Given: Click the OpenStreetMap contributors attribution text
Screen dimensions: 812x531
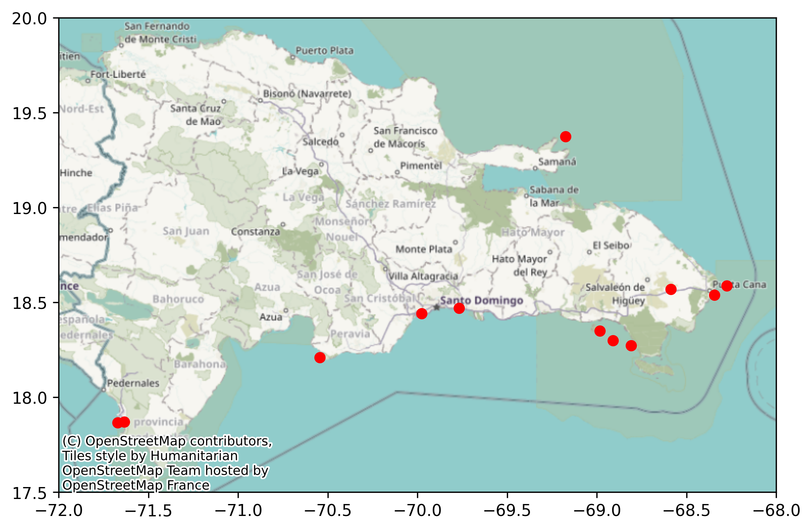Looking at the screenshot, I should 167,441.
